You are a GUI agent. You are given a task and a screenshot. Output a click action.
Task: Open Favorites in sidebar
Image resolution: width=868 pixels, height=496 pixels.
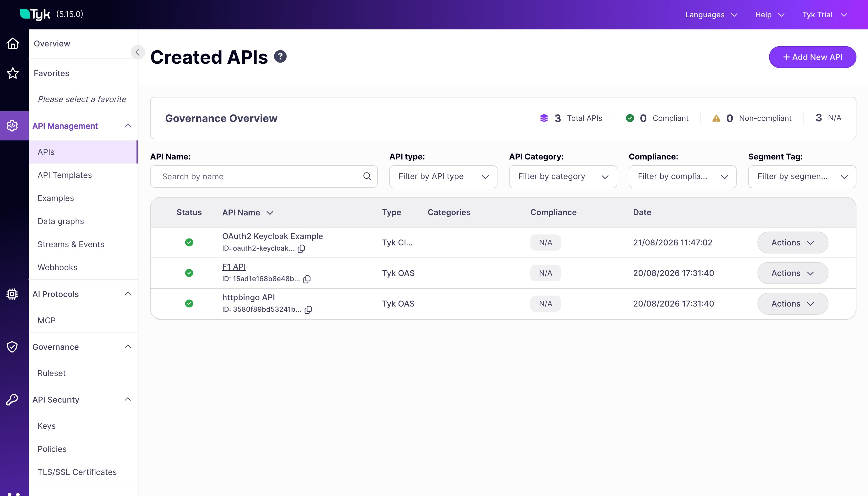tap(51, 73)
